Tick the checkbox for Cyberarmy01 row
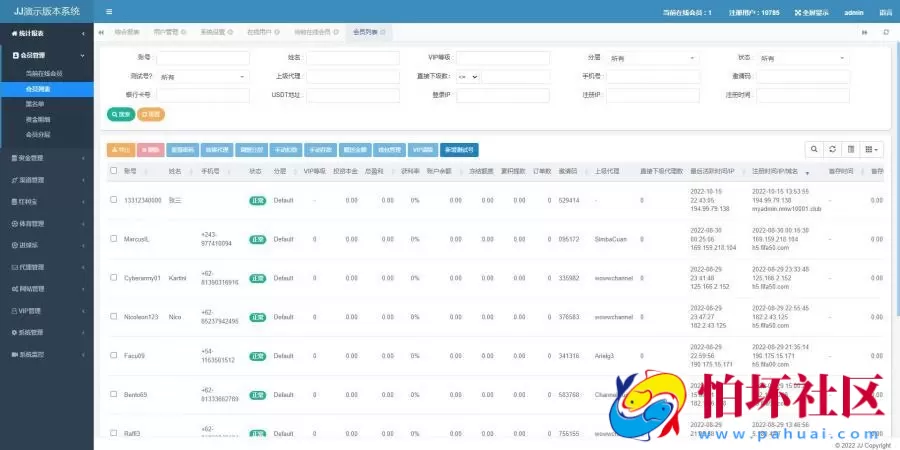Viewport: 900px width, 450px height. coord(114,278)
